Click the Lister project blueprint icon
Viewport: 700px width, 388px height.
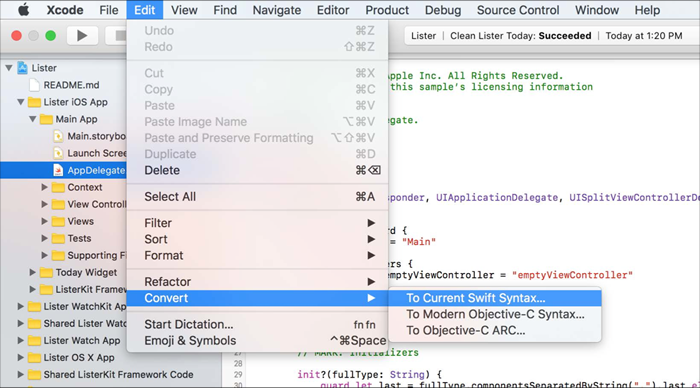point(22,68)
